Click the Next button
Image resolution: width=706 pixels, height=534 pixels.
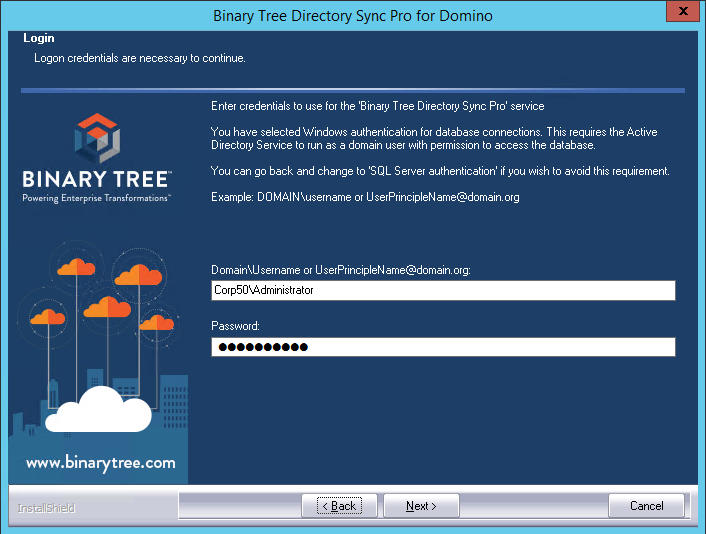(x=421, y=506)
